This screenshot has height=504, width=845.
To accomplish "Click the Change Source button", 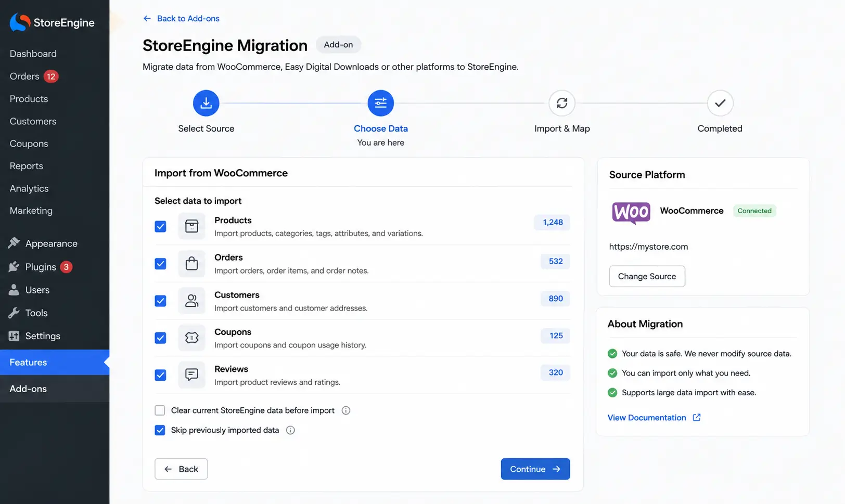I will click(x=647, y=276).
